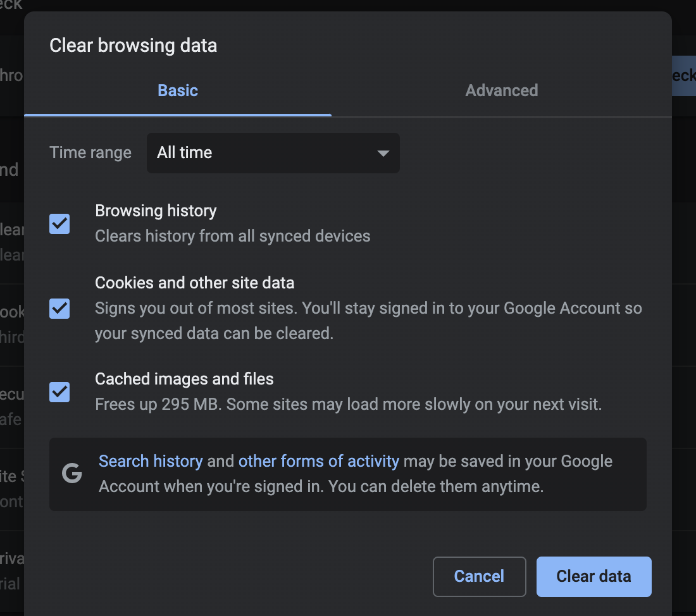Uncheck Cookies and other site data checkbox
Image resolution: width=696 pixels, height=616 pixels.
59,309
